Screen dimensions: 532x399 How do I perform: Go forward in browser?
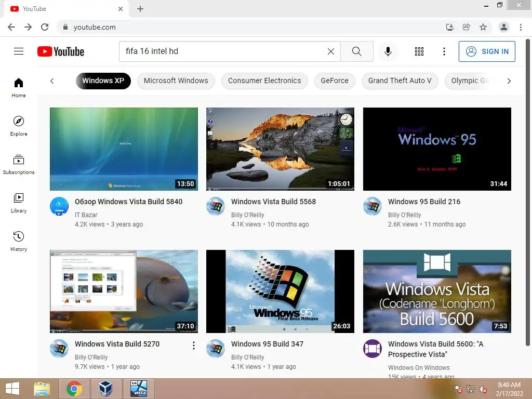pyautogui.click(x=28, y=27)
